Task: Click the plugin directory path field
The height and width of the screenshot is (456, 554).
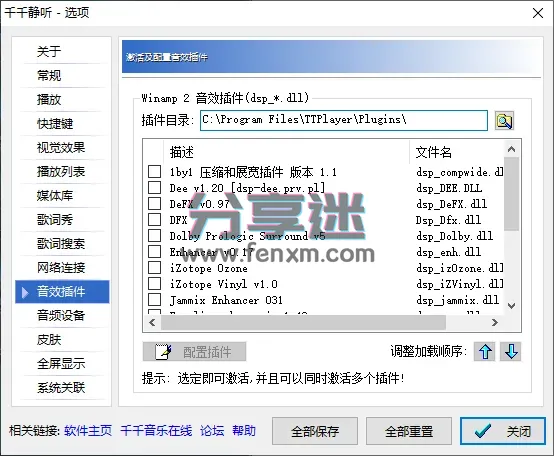Action: click(344, 120)
